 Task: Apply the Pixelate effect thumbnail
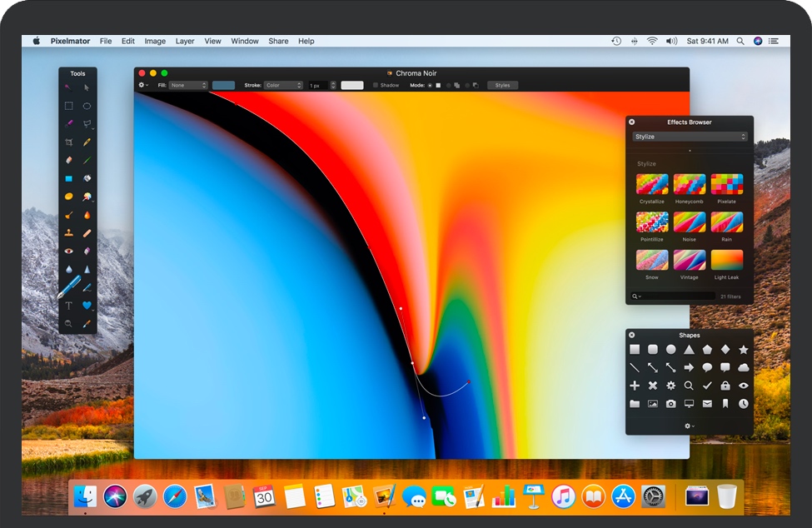[x=726, y=184]
